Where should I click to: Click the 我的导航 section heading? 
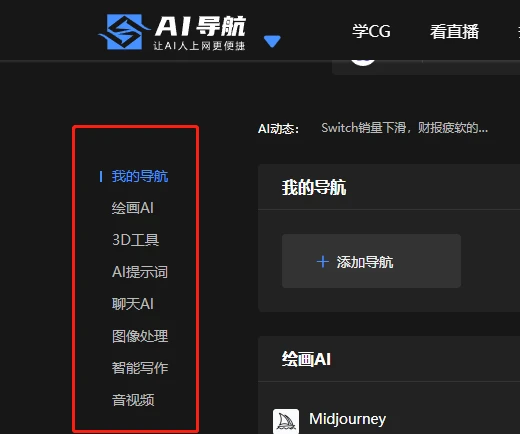314,187
